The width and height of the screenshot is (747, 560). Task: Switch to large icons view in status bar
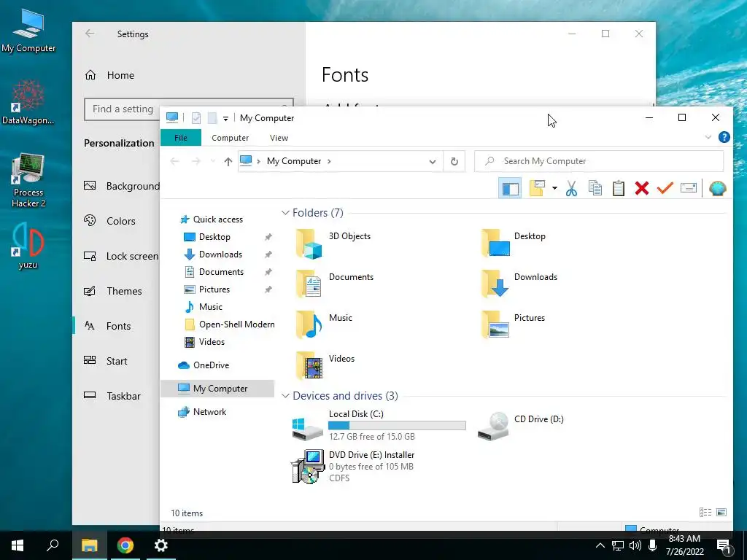[x=721, y=513]
